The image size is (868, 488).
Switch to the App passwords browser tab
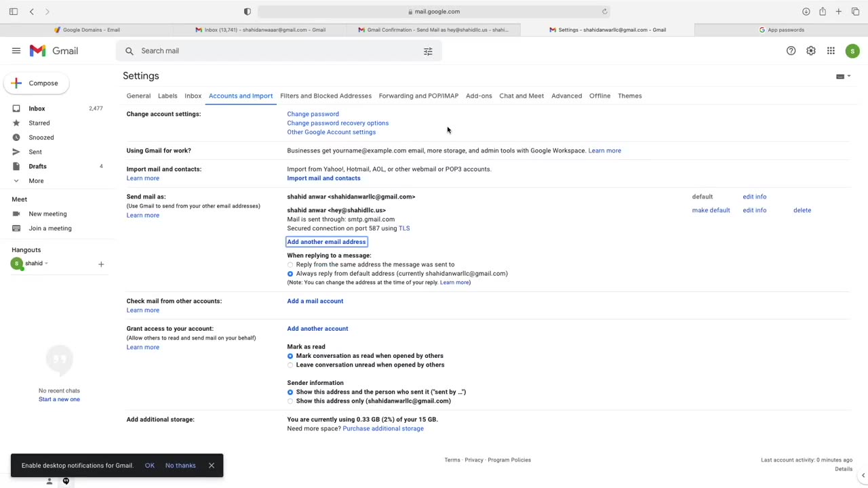coord(781,30)
